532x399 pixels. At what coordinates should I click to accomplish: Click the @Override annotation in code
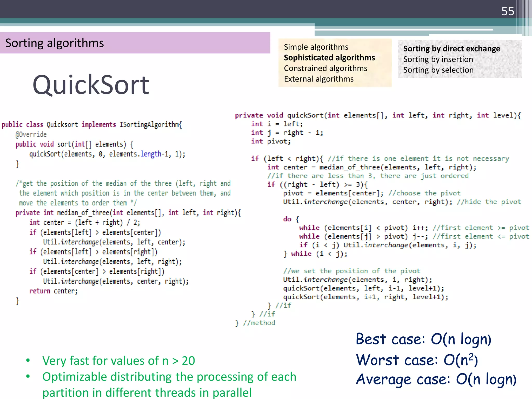(x=31, y=135)
